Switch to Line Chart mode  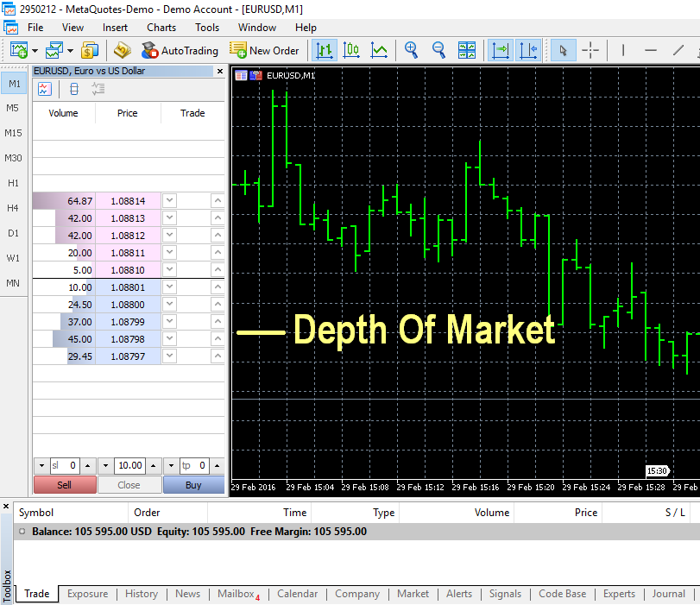(379, 50)
